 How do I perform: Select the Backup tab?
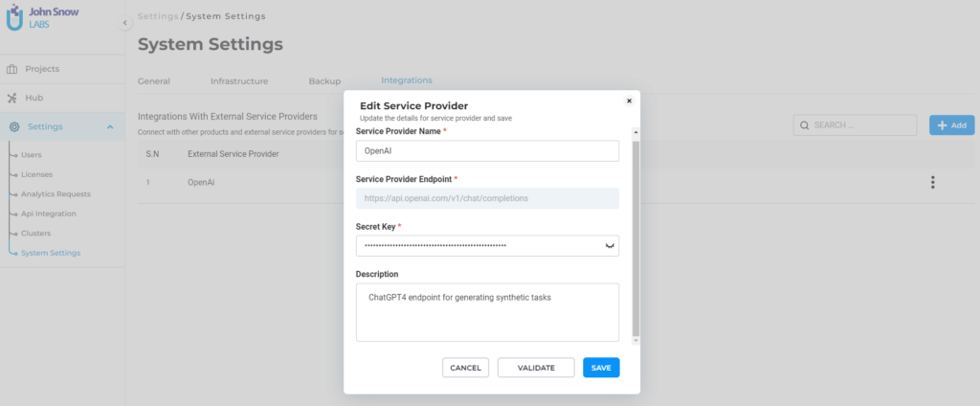coord(324,81)
